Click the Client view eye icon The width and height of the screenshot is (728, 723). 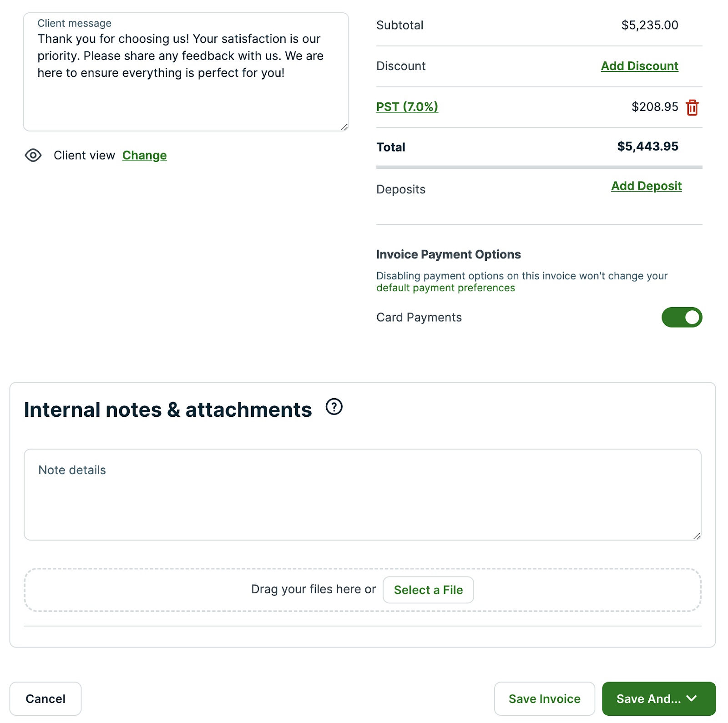point(33,155)
